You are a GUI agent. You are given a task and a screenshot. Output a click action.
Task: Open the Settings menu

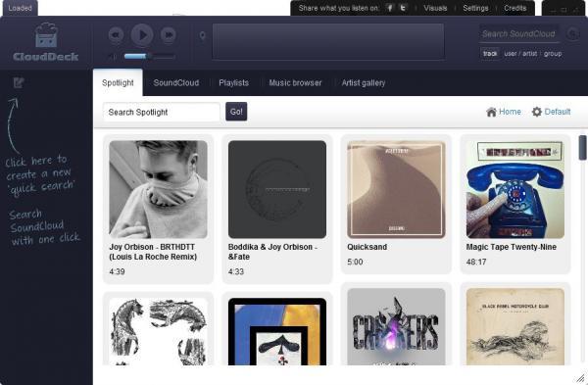pos(475,8)
